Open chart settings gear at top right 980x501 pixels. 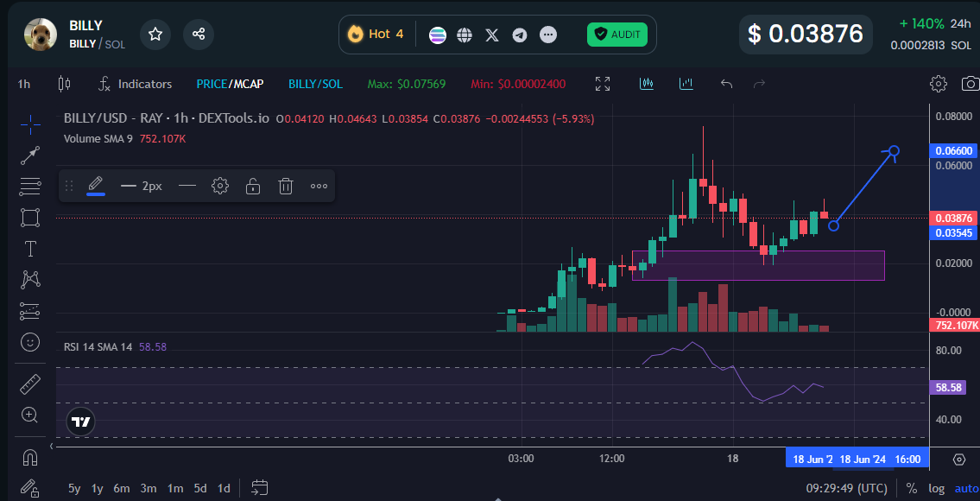938,84
